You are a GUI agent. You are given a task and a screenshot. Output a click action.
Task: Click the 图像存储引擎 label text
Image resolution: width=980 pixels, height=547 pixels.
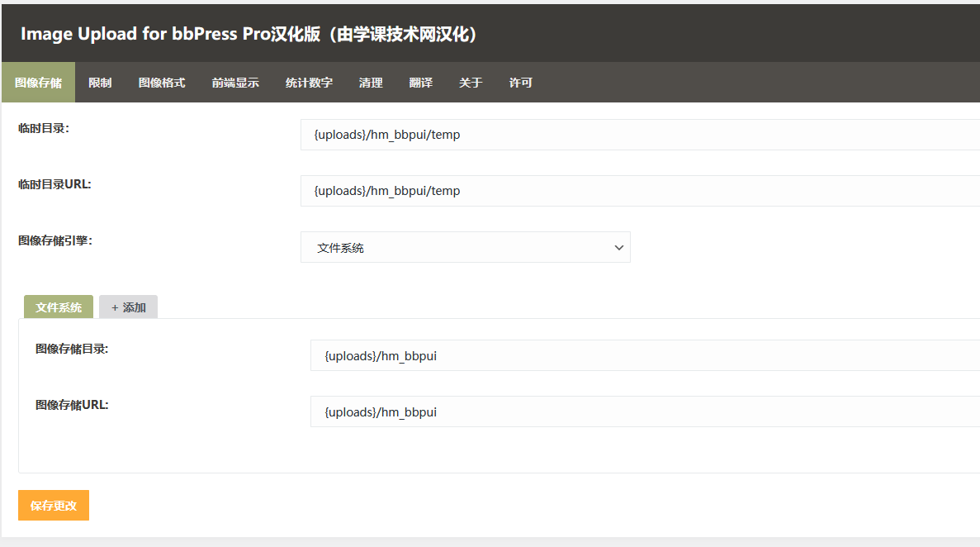coord(55,240)
